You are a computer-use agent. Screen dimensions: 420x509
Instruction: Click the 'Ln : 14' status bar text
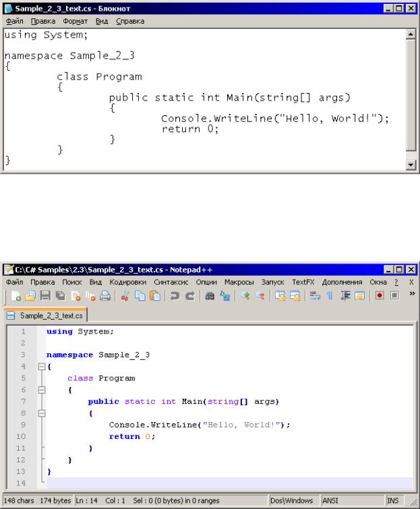[87, 500]
